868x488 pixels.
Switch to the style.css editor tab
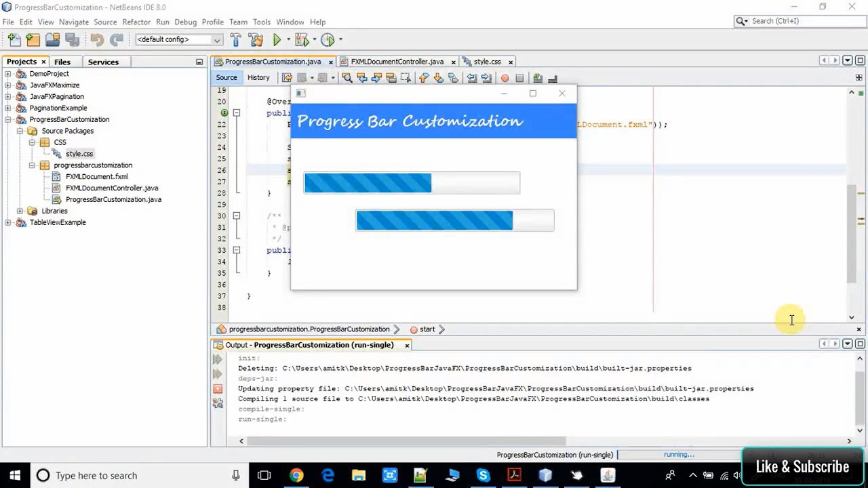pos(487,62)
